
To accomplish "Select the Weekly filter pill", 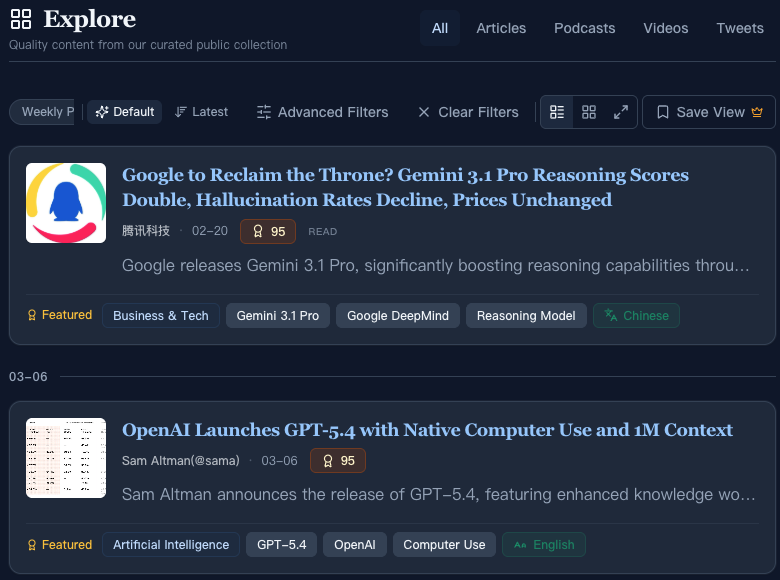I will [x=45, y=112].
